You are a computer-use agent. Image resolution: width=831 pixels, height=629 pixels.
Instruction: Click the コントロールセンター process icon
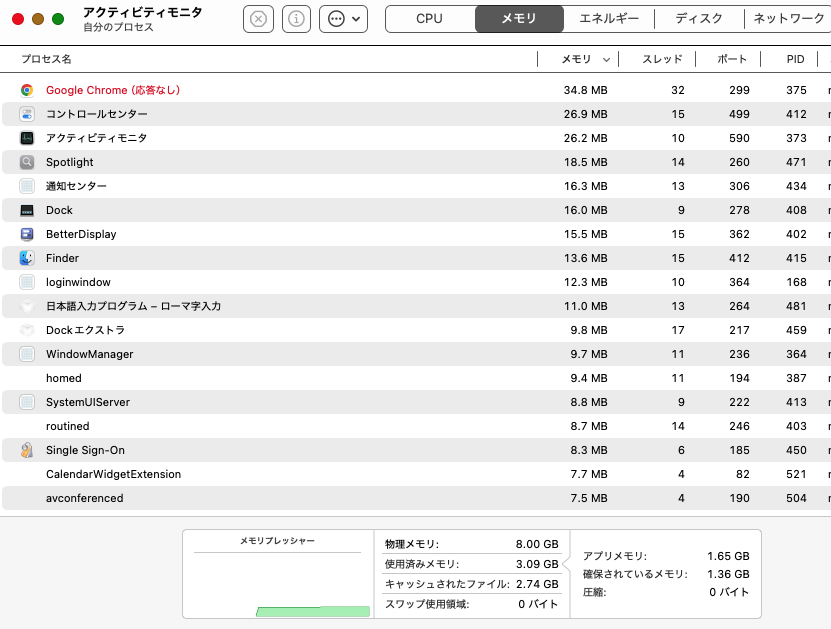pos(27,114)
